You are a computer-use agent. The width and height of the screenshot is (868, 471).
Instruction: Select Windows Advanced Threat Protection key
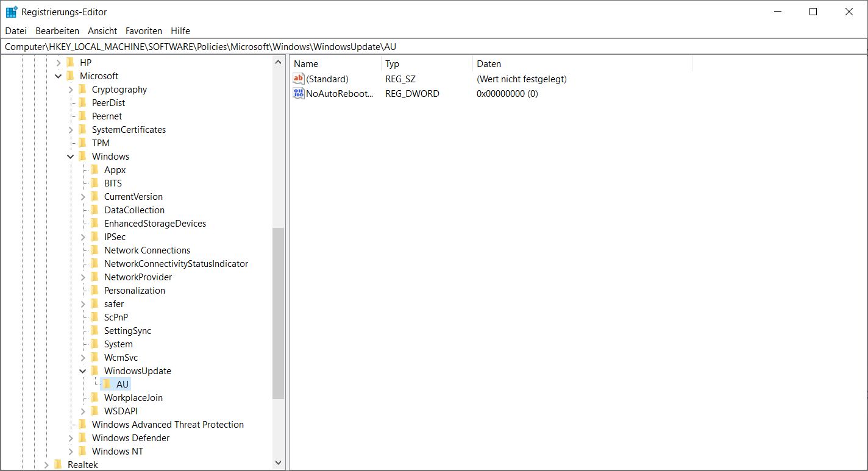168,424
